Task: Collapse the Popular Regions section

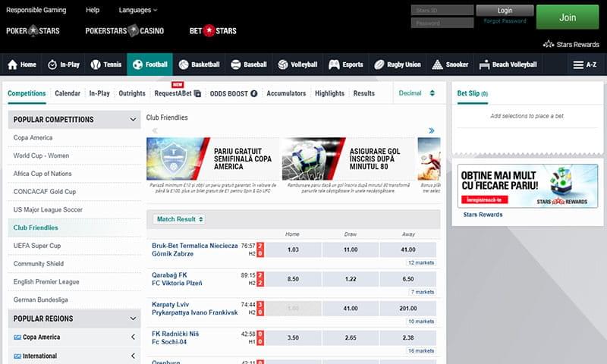Action: 133,318
